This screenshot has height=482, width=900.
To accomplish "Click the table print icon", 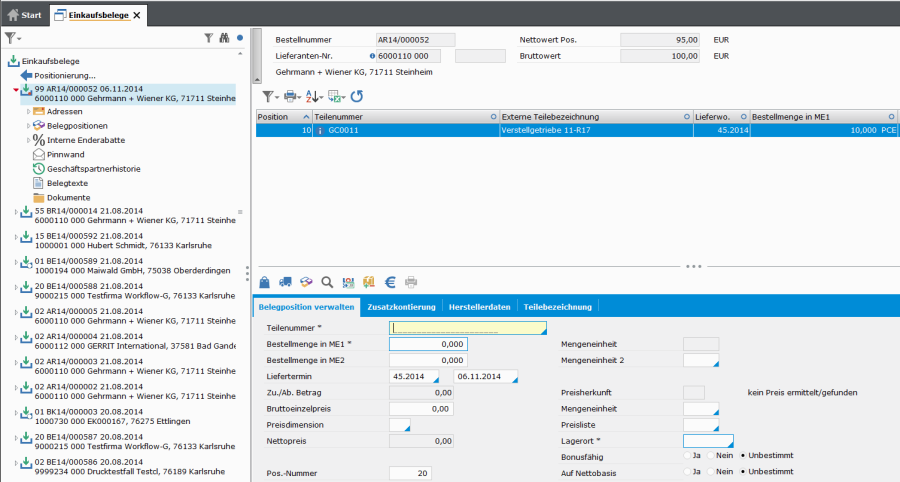I will 292,96.
